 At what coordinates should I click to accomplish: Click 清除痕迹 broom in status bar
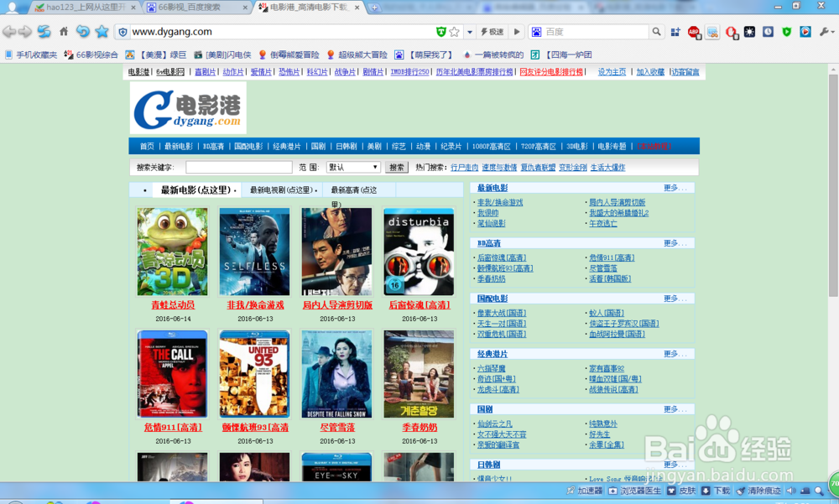(x=758, y=491)
